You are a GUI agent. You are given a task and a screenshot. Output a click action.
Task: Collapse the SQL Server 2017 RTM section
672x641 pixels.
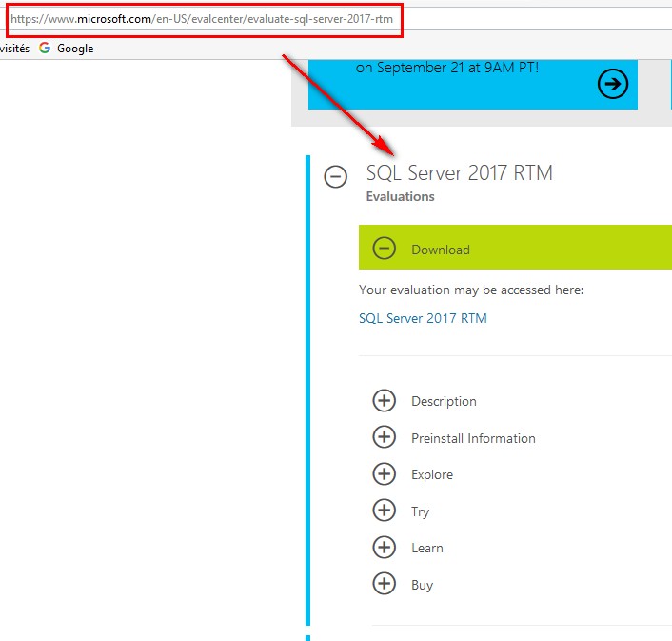[x=336, y=176]
